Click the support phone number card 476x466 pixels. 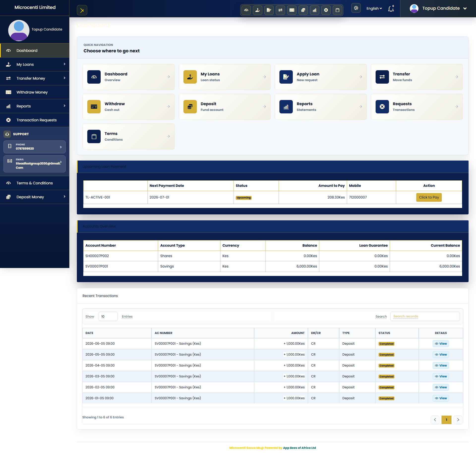click(35, 147)
